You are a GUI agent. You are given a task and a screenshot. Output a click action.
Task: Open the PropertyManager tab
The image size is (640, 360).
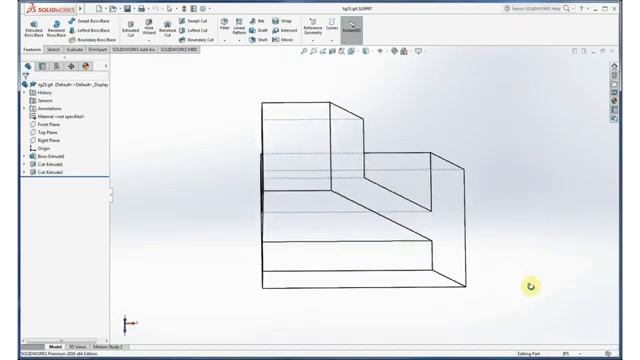(42, 66)
